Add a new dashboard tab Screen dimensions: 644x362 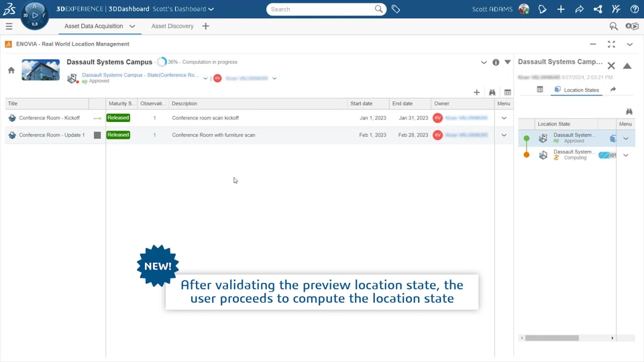[x=206, y=26]
